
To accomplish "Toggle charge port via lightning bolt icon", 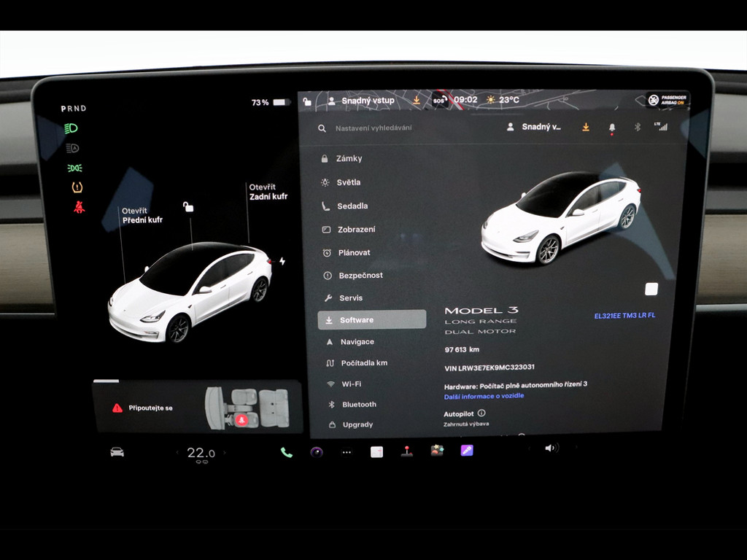I will 282,261.
